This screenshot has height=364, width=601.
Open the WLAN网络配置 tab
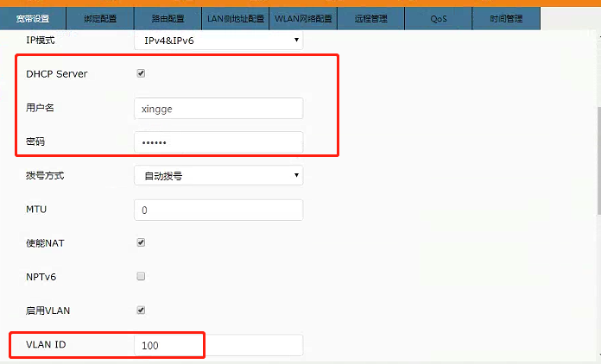pyautogui.click(x=304, y=18)
